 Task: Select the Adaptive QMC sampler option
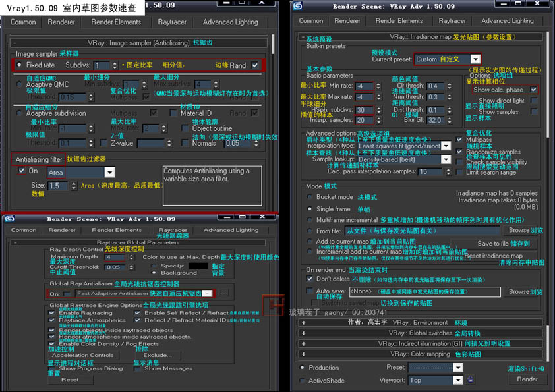point(19,84)
